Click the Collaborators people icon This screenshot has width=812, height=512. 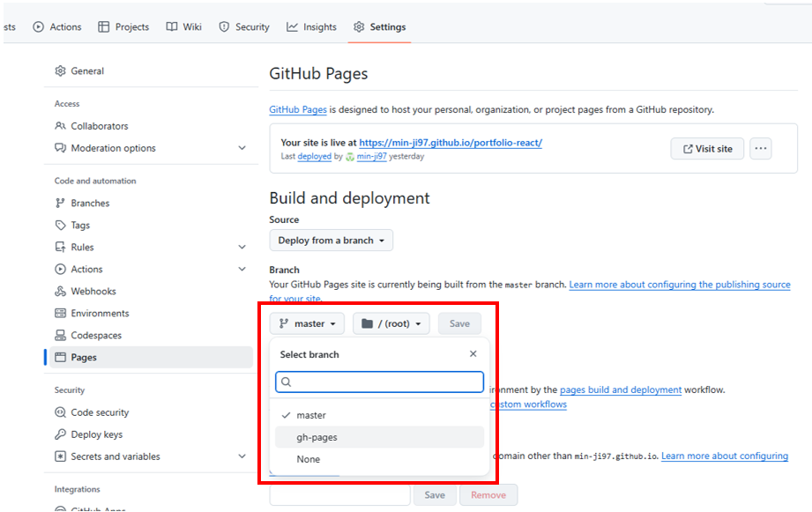61,126
